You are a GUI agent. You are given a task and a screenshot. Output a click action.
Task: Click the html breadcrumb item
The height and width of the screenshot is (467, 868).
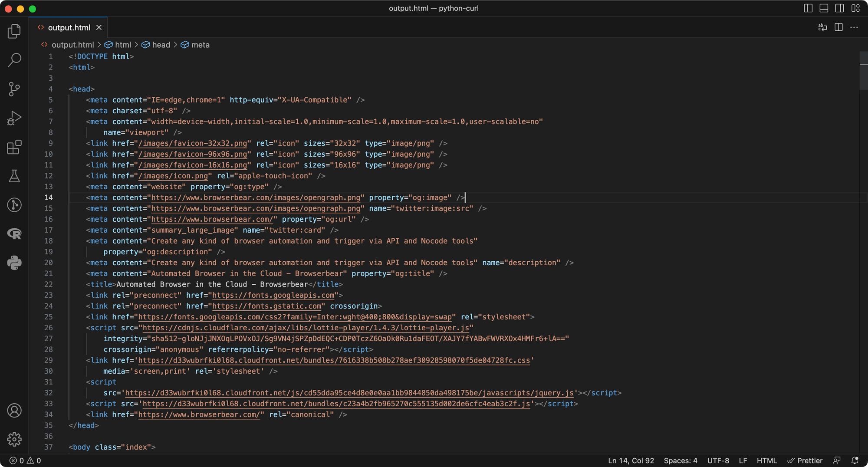(123, 45)
